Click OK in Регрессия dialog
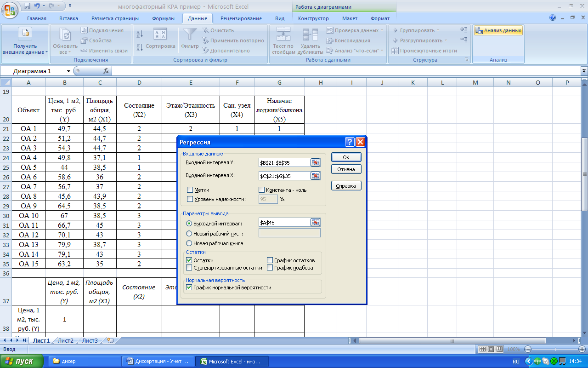This screenshot has height=368, width=588. [x=346, y=157]
